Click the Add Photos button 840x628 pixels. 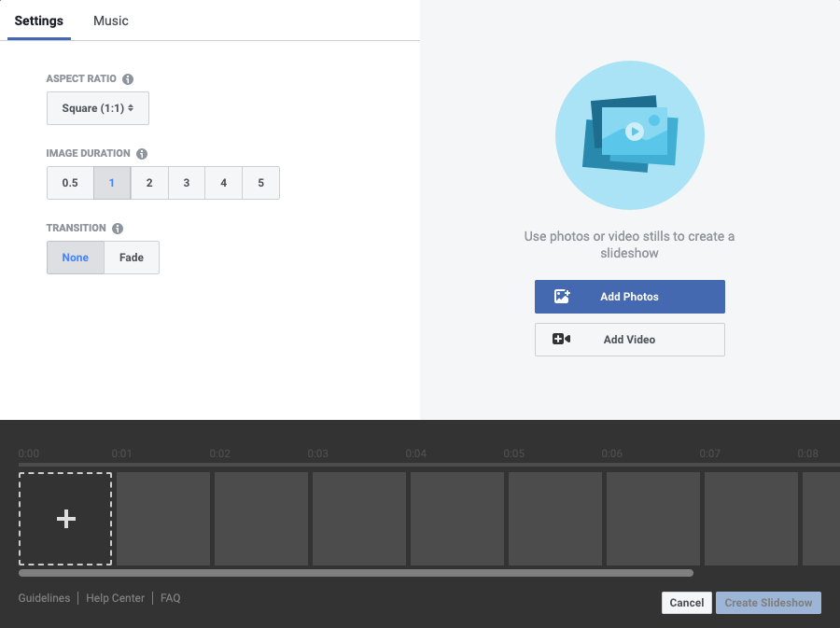pos(629,297)
